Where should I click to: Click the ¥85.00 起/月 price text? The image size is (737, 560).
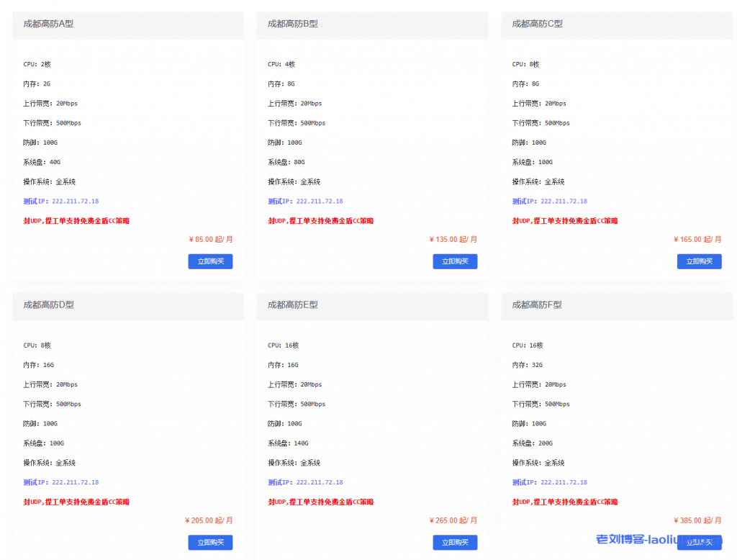(210, 240)
